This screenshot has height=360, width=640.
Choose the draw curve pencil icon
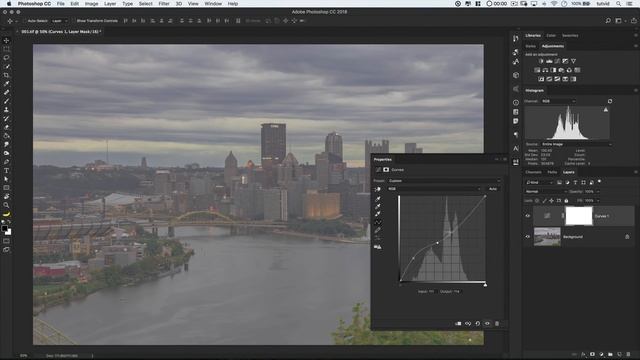pos(378,230)
